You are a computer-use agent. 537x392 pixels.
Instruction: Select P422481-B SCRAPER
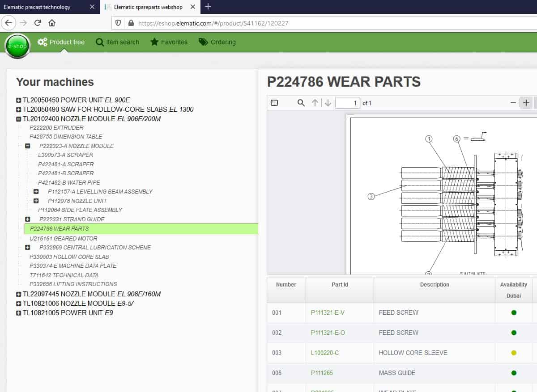[66, 173]
